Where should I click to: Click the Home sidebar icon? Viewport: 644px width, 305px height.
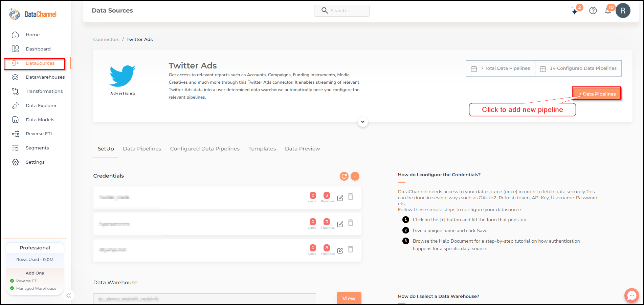tap(15, 35)
